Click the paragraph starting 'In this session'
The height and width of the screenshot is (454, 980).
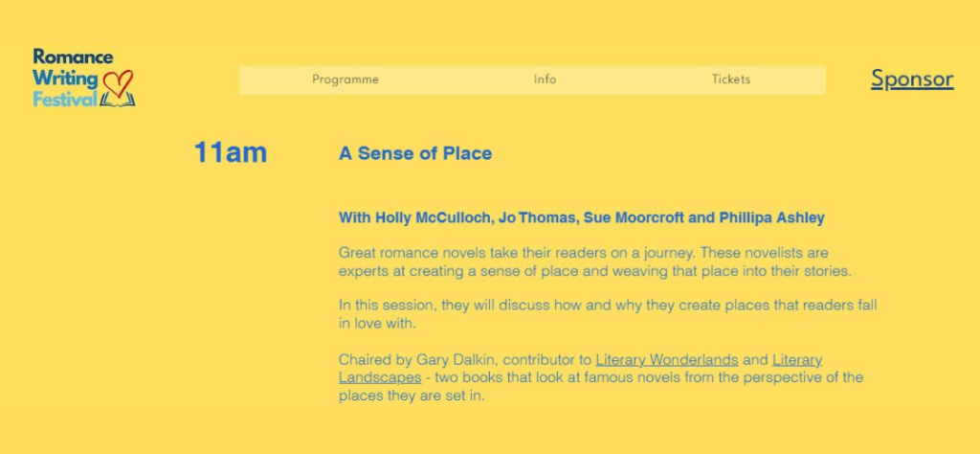[607, 314]
